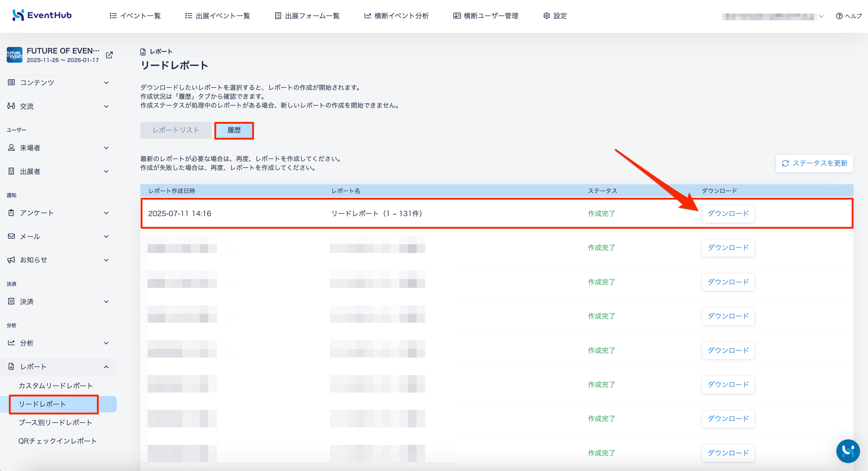This screenshot has height=471, width=868.
Task: Switch to the レポートリスト tab
Action: 176,130
